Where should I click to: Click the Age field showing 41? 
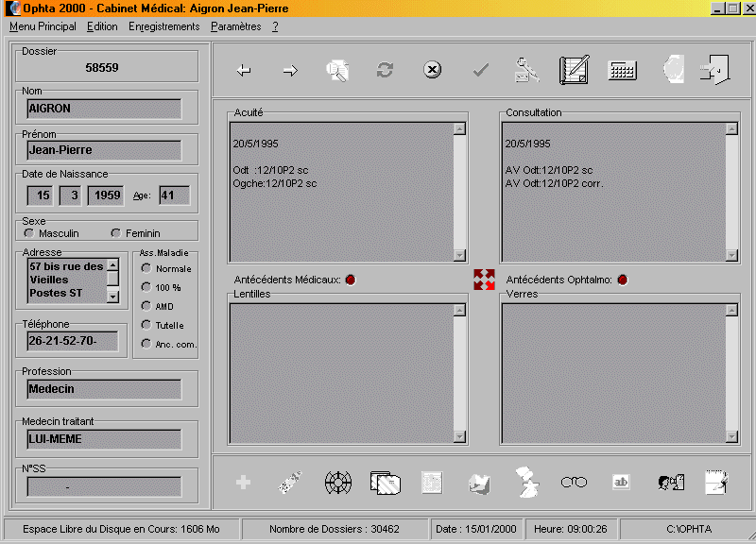click(x=174, y=195)
